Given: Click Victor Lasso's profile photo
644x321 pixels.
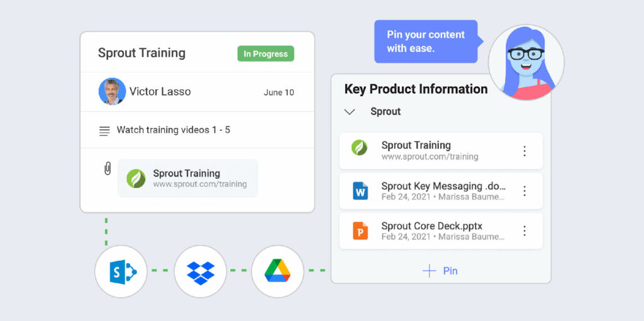Looking at the screenshot, I should (x=112, y=91).
